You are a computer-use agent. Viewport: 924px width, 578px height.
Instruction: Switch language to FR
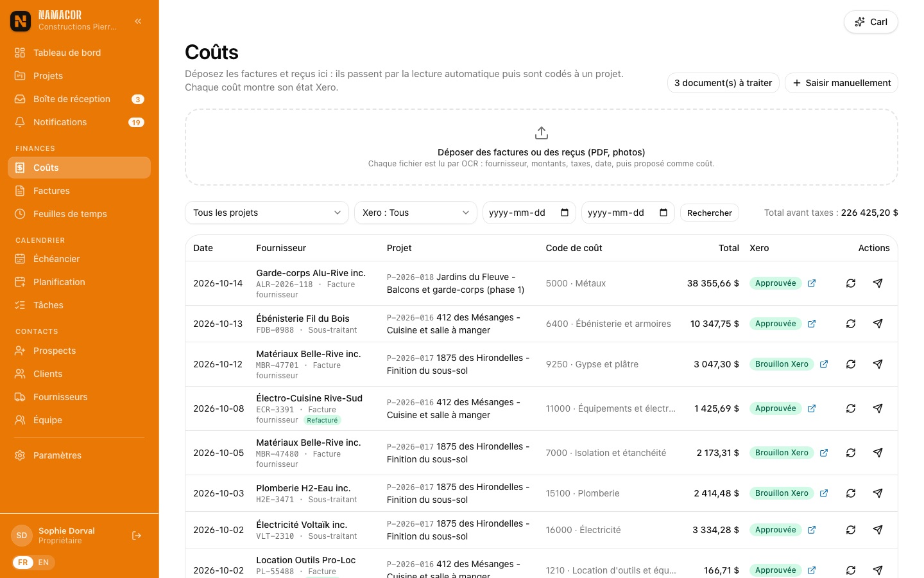pyautogui.click(x=23, y=563)
